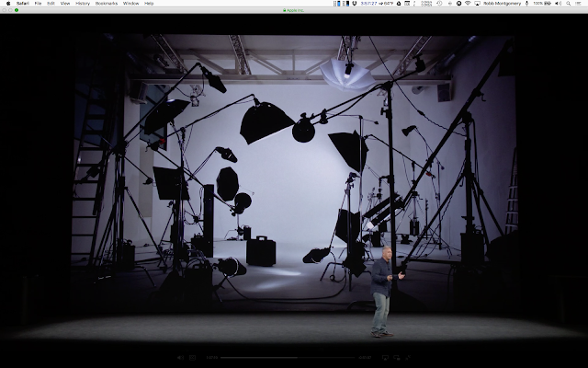The width and height of the screenshot is (588, 368).
Task: Click the round black menu bar icon
Action: (458, 4)
